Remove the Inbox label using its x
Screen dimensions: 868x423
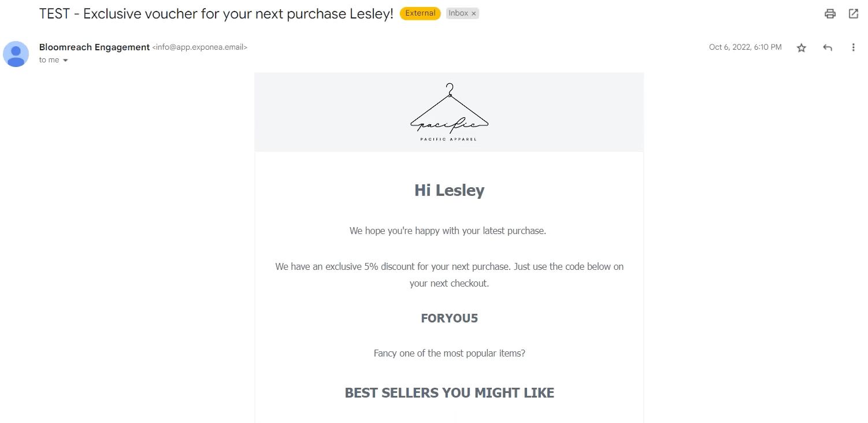[474, 13]
